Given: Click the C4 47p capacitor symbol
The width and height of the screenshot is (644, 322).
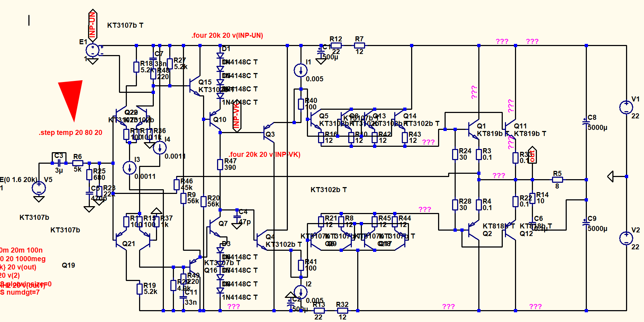Looking at the screenshot, I should point(237,216).
